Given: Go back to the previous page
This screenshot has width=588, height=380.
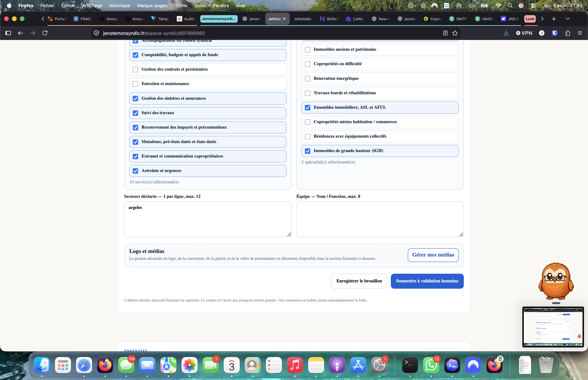Looking at the screenshot, I should pyautogui.click(x=20, y=33).
